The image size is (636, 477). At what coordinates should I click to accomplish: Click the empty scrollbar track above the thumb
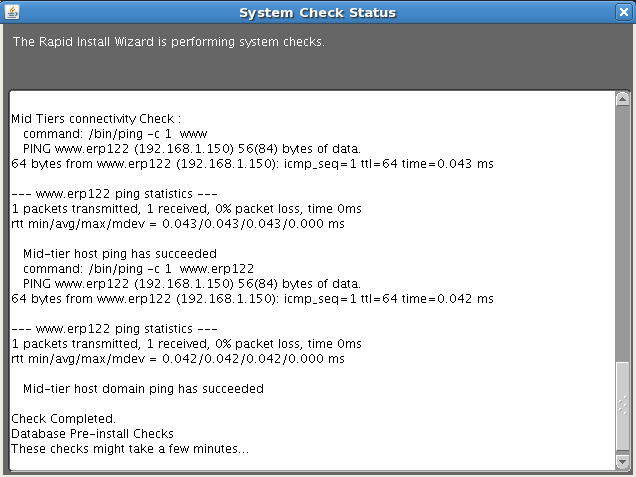tap(622, 230)
